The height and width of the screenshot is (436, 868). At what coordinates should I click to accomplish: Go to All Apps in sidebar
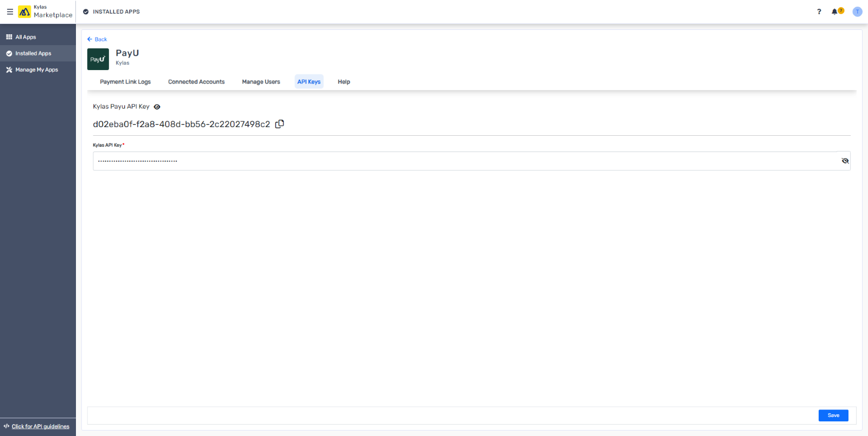tap(25, 37)
